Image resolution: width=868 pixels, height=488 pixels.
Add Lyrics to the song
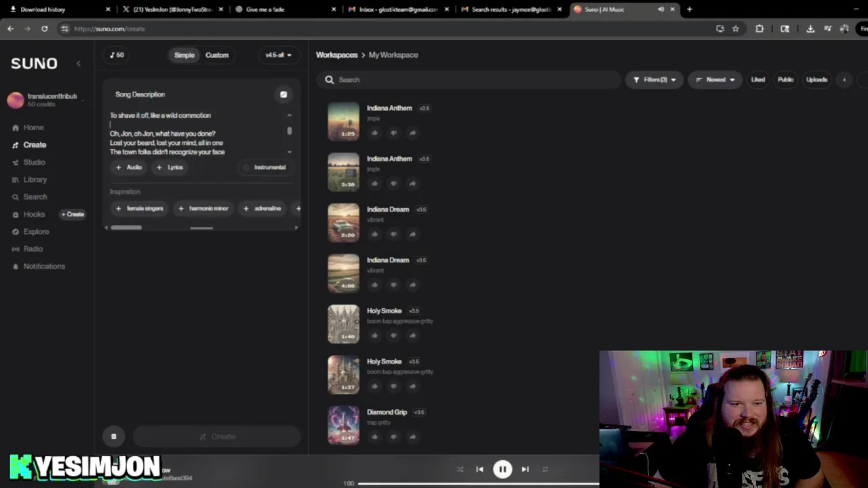click(170, 167)
